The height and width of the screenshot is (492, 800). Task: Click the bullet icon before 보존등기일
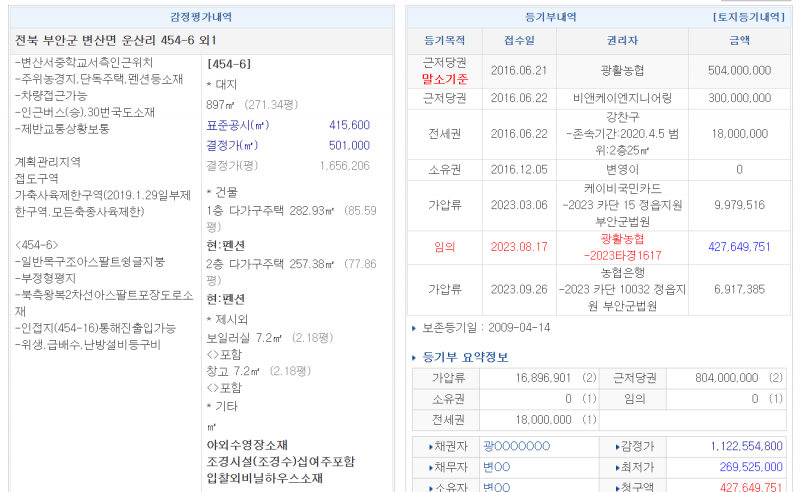[414, 328]
